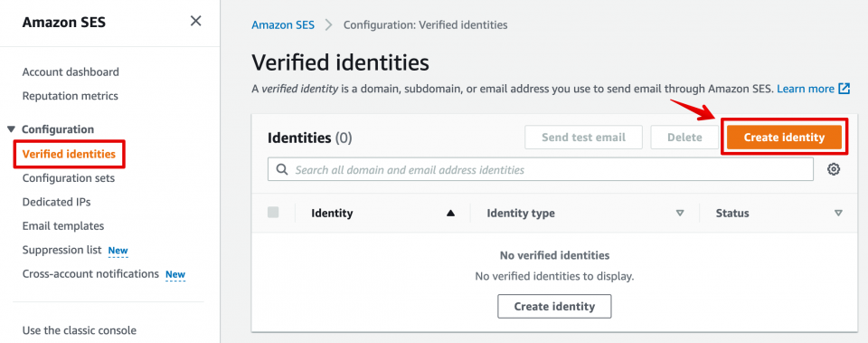This screenshot has height=343, width=868.
Task: Open Cross-account notifications
Action: pos(90,273)
